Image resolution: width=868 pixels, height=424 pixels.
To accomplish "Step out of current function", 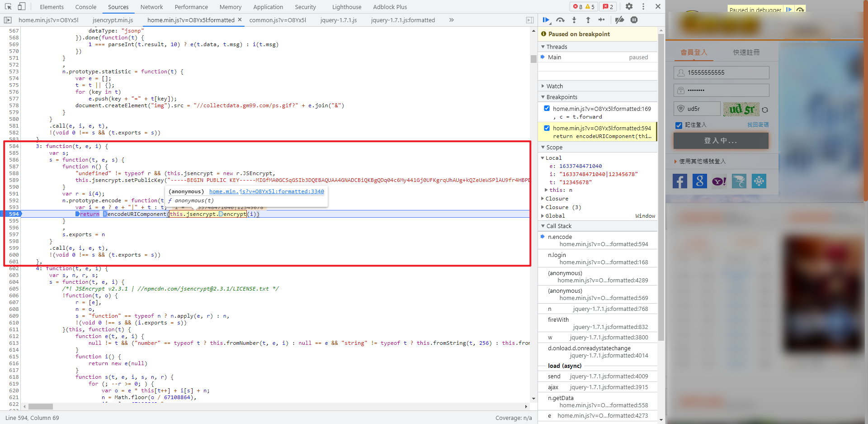I will (588, 20).
